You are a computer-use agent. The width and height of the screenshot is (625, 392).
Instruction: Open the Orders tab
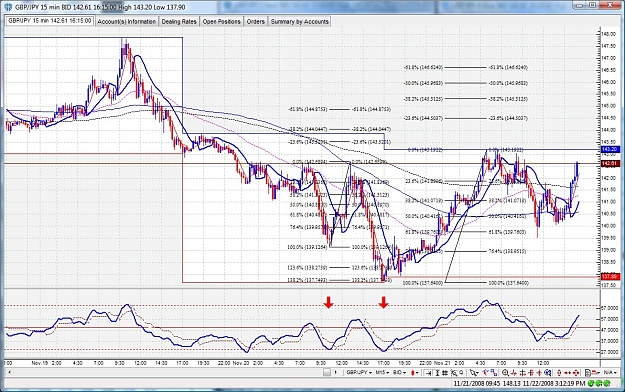(x=256, y=22)
